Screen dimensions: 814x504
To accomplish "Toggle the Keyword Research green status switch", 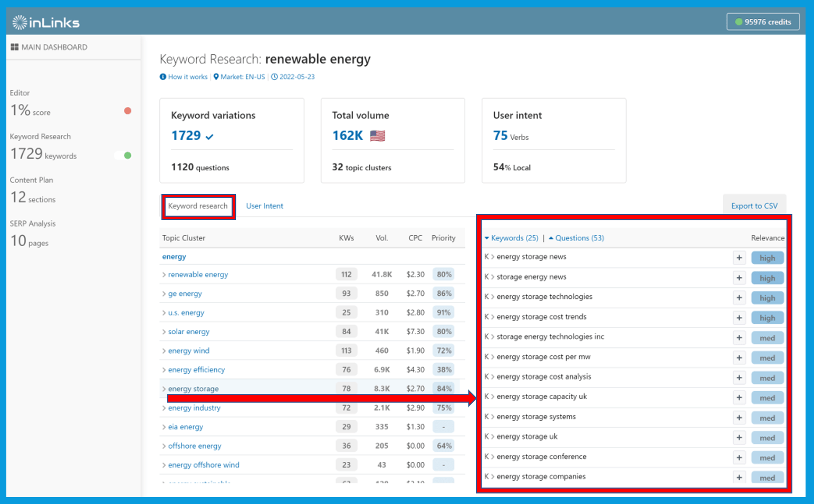I will 123,156.
